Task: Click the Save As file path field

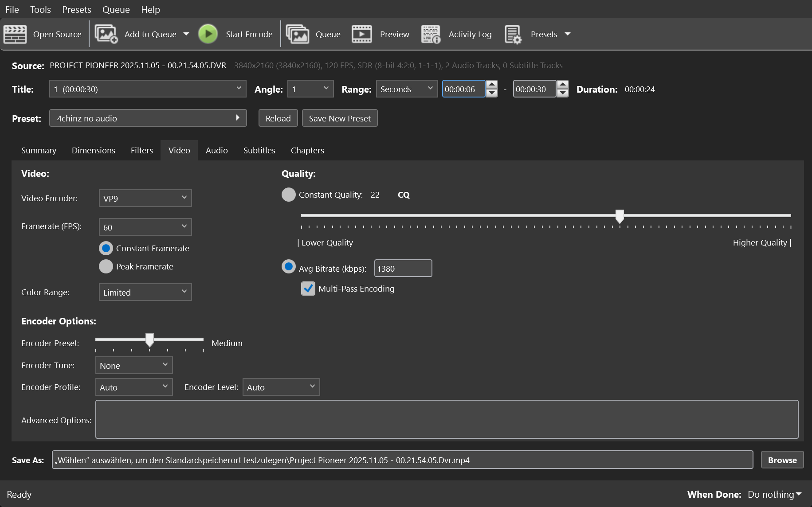Action: (x=403, y=460)
